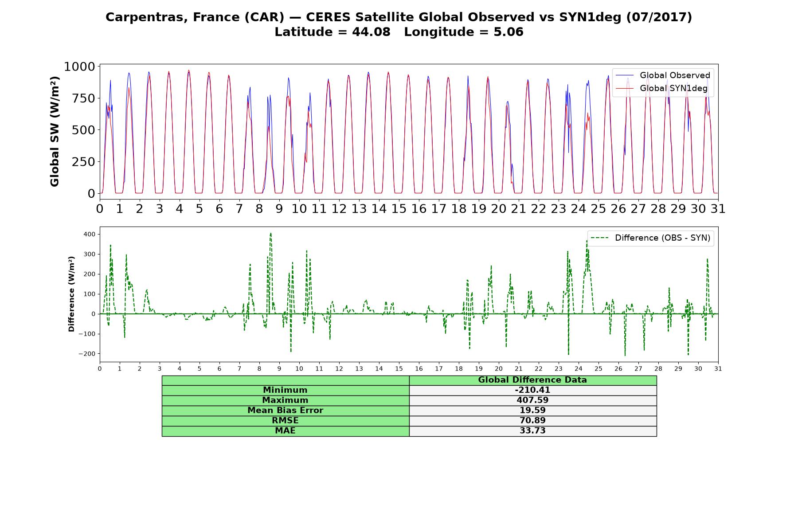Screen dimensions: 798x532
Task: Click the Difference (W/m²) axis label
Action: [71, 294]
